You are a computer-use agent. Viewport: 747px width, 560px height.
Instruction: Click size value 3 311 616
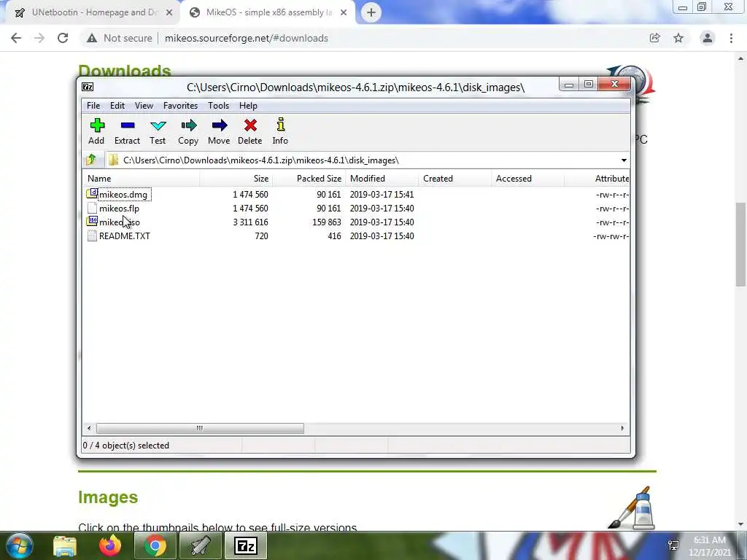[251, 222]
